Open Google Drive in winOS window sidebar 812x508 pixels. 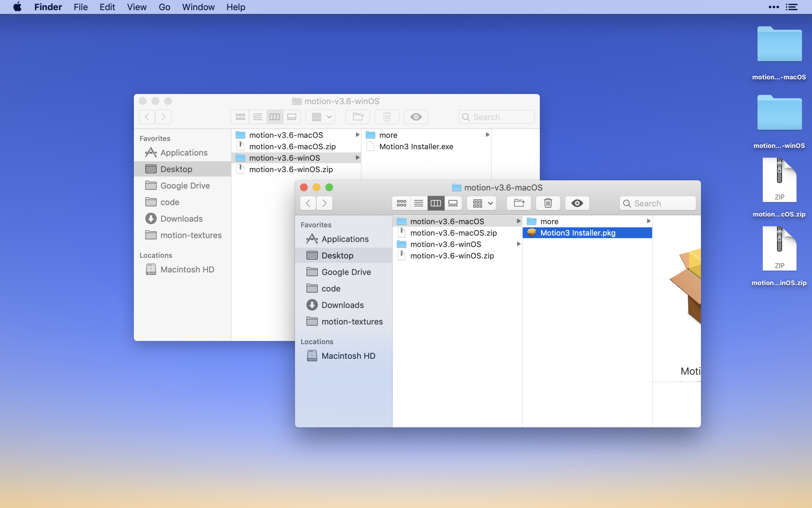tap(182, 186)
